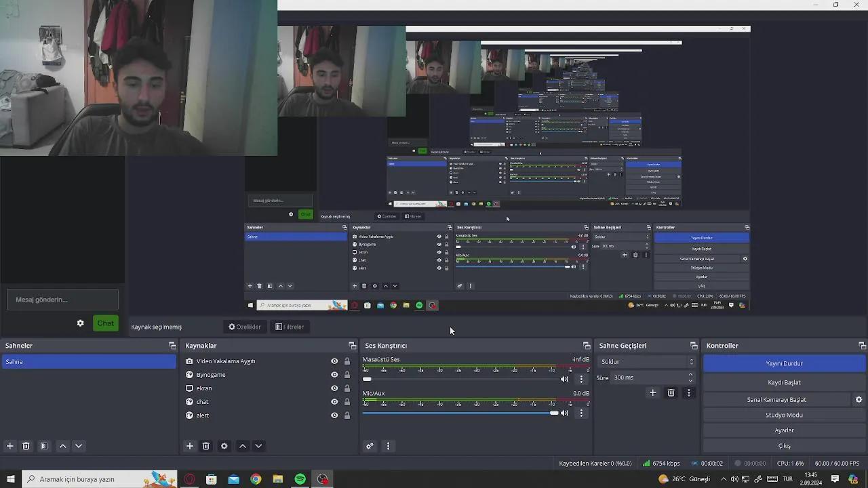The width and height of the screenshot is (868, 488).
Task: Open Filtreler filters button
Action: tap(290, 327)
